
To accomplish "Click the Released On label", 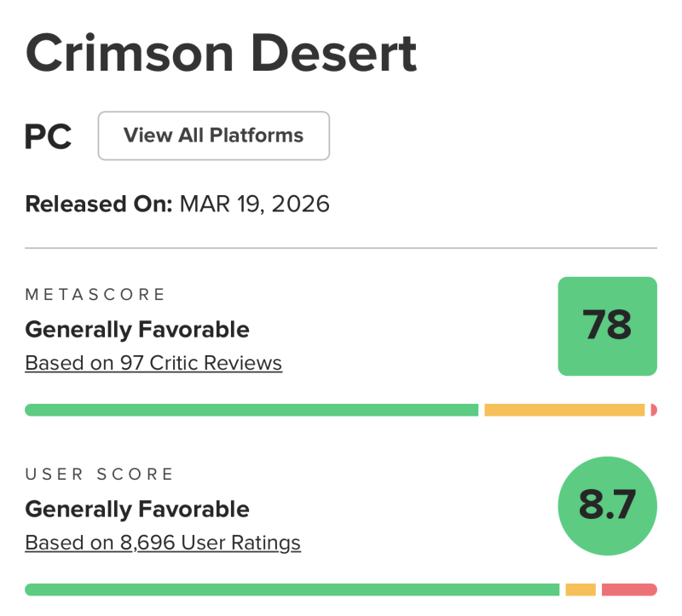I will 99,204.
